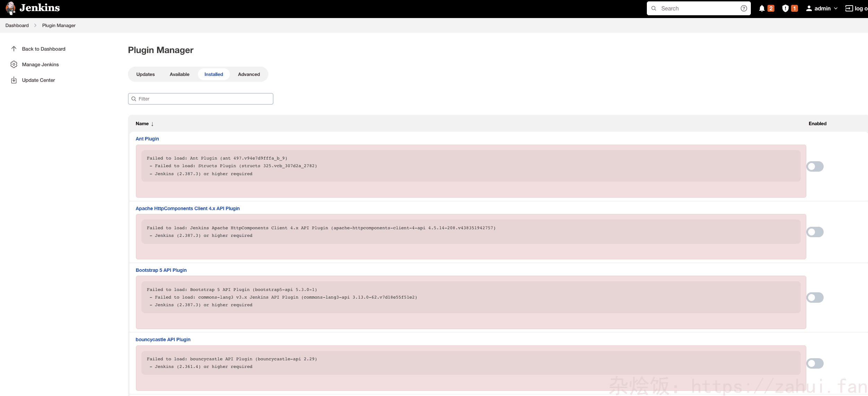This screenshot has height=396, width=868.
Task: Toggle the Bootstrap 5 API Plugin switch
Action: tap(815, 298)
